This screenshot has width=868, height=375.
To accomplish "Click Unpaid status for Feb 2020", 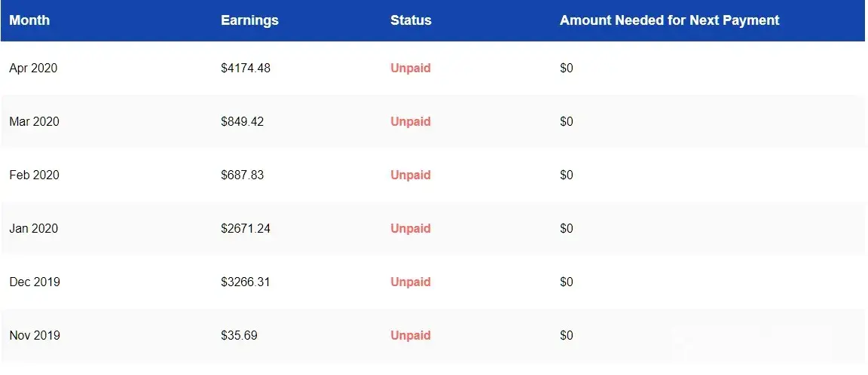I will [x=411, y=175].
